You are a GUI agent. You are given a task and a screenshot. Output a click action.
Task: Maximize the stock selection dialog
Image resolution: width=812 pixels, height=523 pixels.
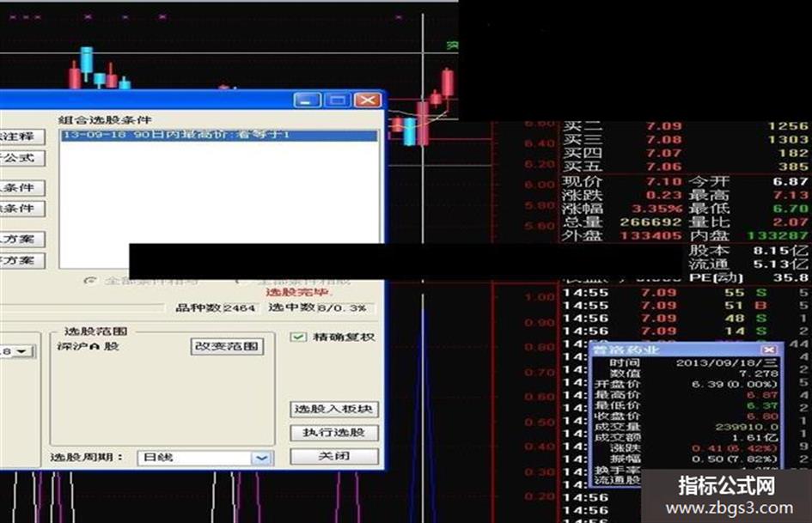pyautogui.click(x=338, y=100)
